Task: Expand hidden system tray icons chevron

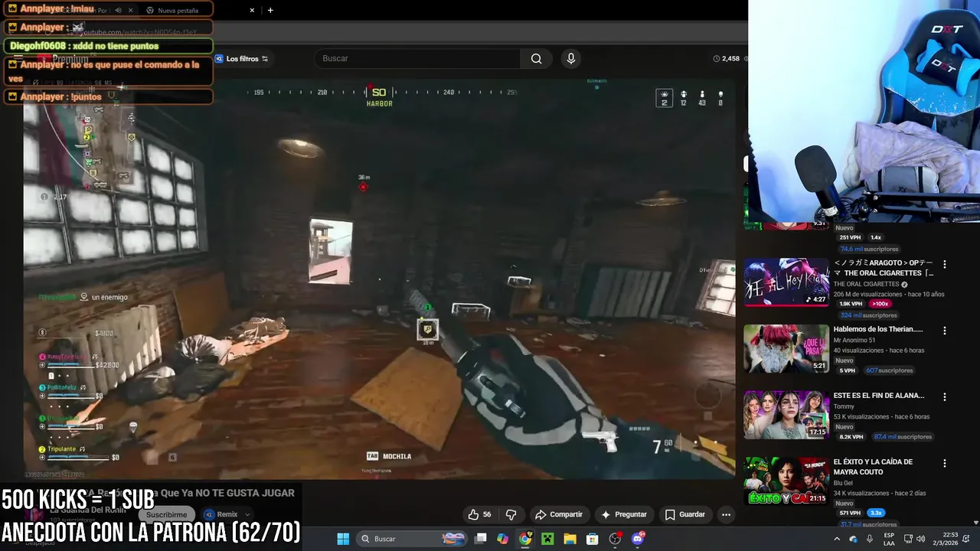Action: 837,539
